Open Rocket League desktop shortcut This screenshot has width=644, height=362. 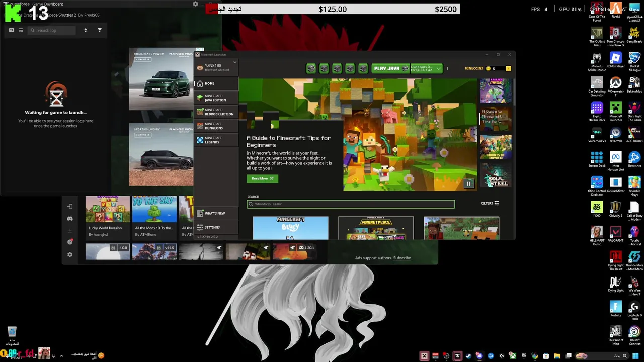(634, 62)
